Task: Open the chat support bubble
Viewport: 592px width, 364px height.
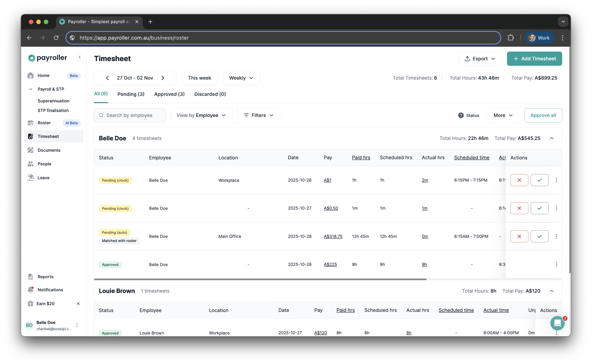Action: [557, 323]
